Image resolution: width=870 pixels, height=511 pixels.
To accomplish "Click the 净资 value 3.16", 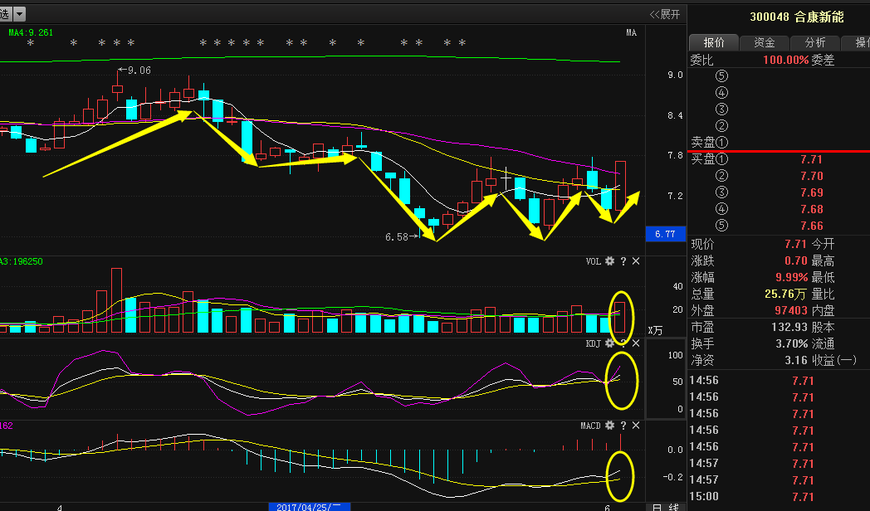I will (796, 360).
